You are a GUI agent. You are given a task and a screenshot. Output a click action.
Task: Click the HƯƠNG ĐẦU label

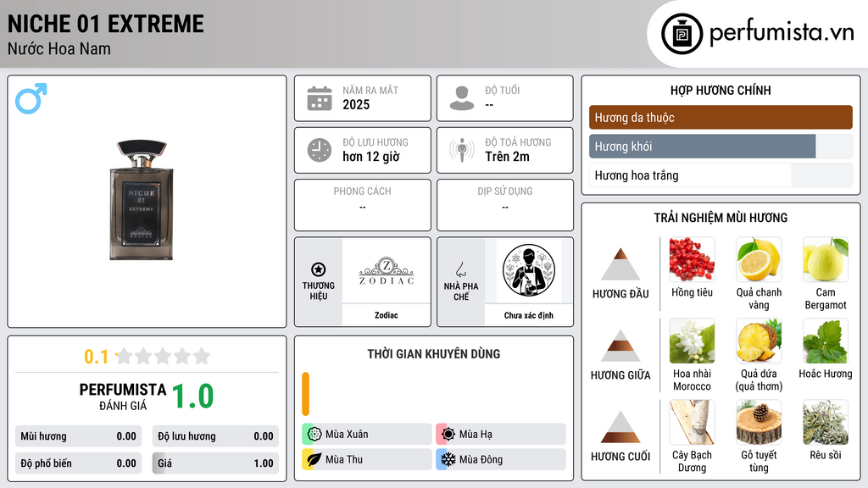pos(620,294)
